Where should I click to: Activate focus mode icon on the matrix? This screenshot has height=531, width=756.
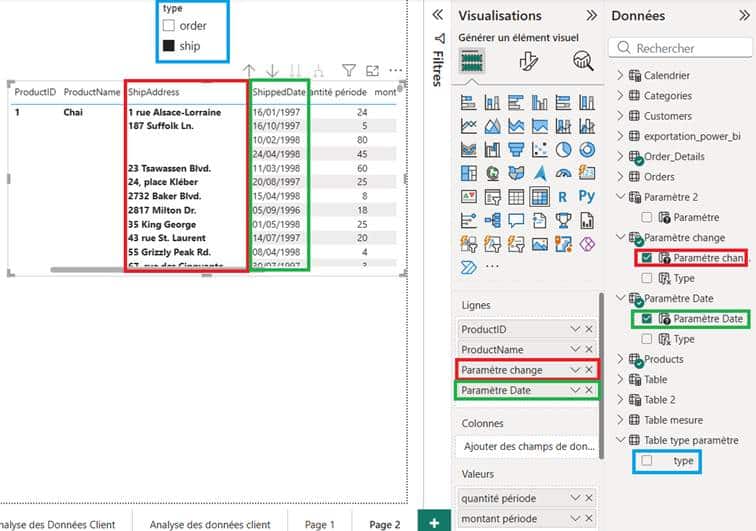pyautogui.click(x=372, y=70)
